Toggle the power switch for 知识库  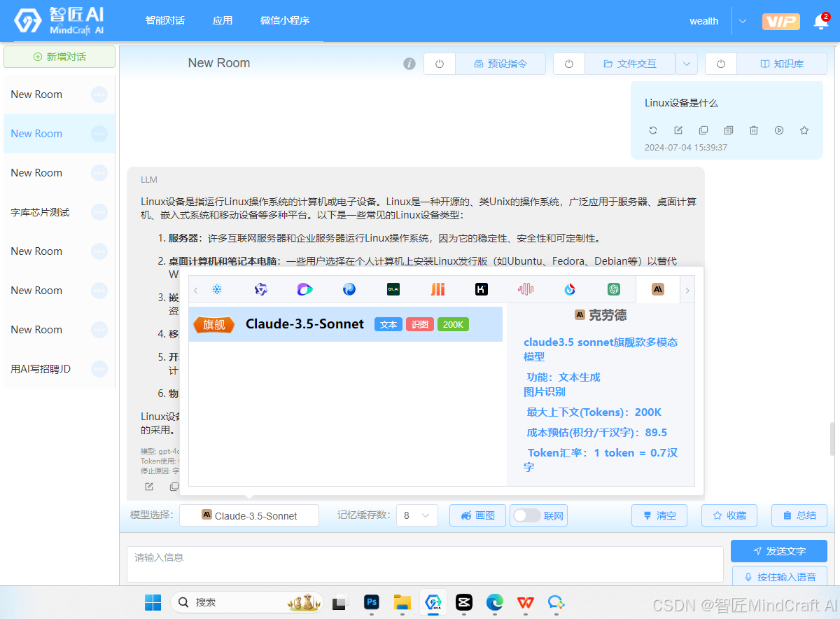(x=721, y=64)
